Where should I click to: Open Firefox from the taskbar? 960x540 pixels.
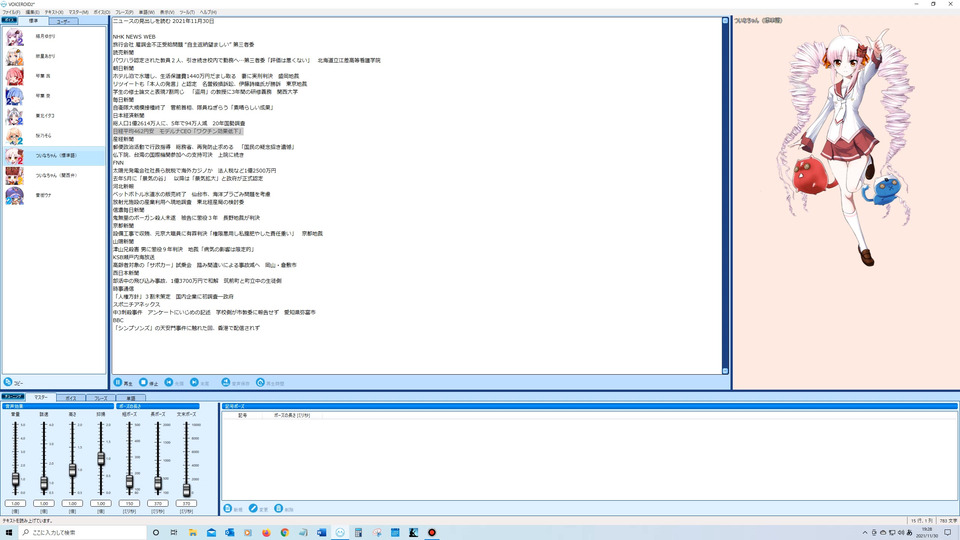point(266,533)
